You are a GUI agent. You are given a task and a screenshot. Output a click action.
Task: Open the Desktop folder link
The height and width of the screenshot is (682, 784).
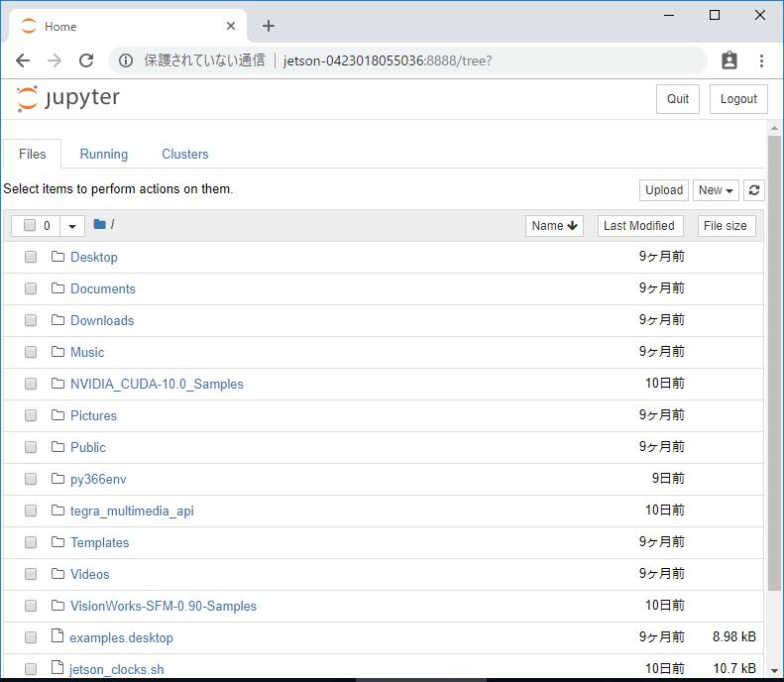pyautogui.click(x=94, y=257)
